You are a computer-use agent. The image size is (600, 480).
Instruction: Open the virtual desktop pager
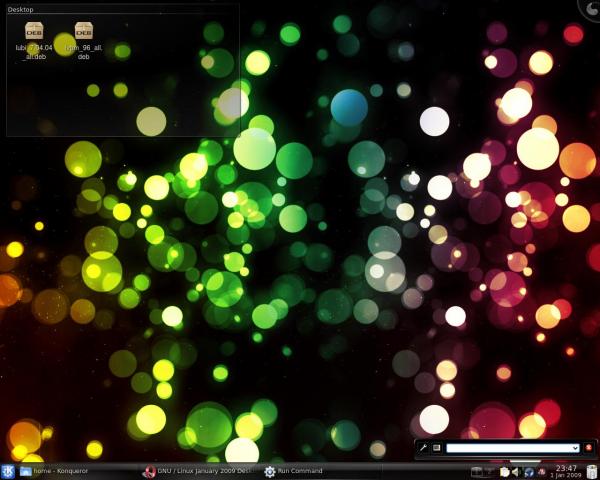click(x=482, y=472)
